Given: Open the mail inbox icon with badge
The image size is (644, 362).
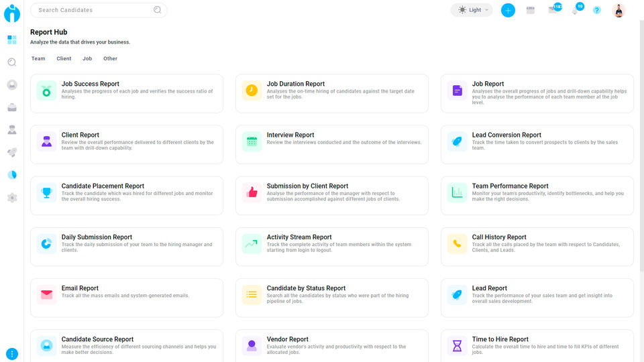Looking at the screenshot, I should point(553,9).
